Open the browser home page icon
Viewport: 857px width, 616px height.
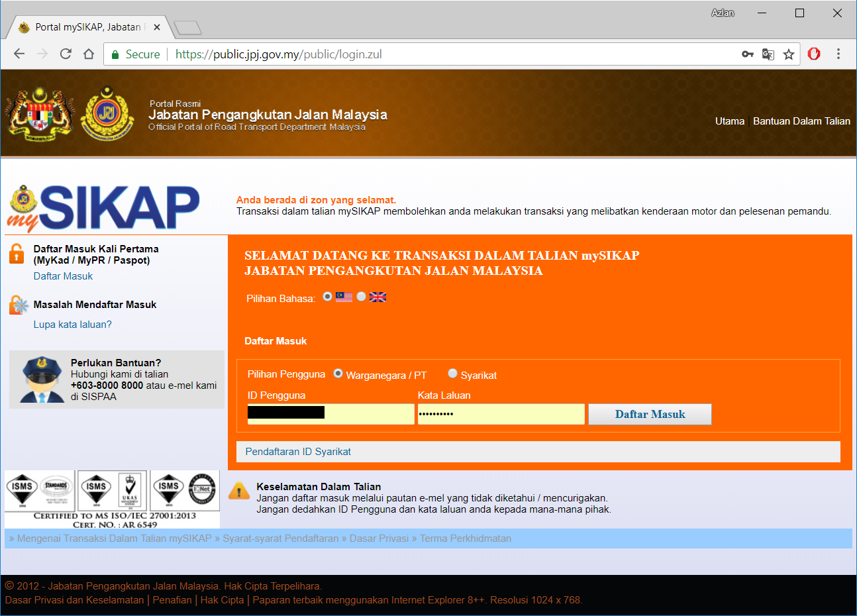tap(89, 54)
